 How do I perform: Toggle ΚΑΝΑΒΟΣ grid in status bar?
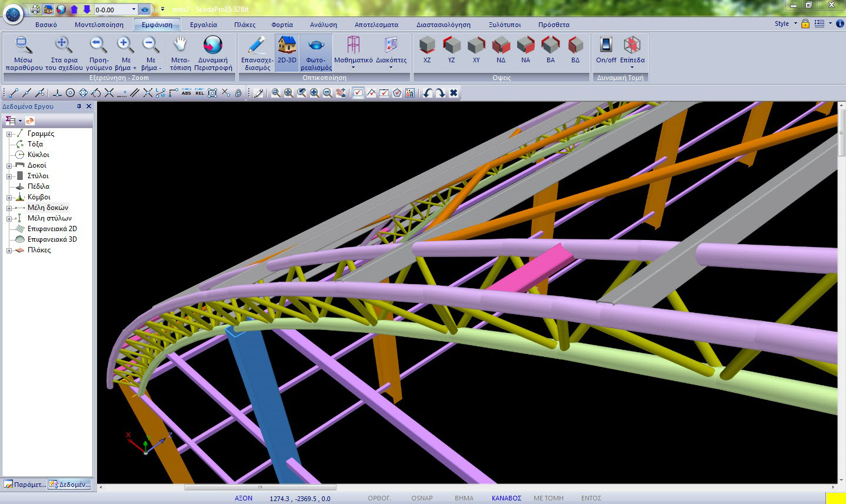pos(507,498)
